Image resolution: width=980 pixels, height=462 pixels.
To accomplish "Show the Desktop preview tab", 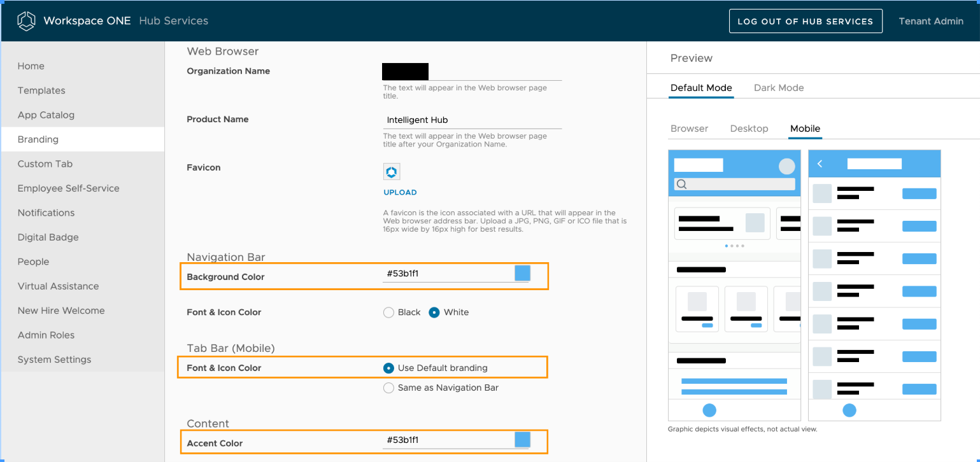I will 749,129.
